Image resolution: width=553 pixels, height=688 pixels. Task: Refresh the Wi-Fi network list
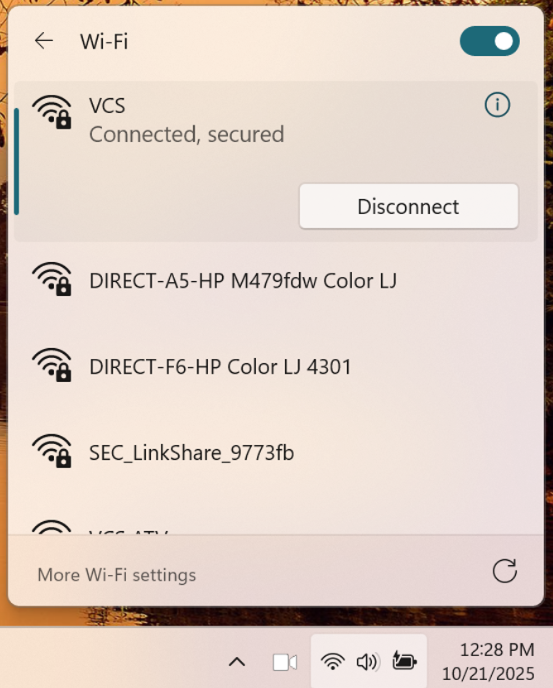505,571
